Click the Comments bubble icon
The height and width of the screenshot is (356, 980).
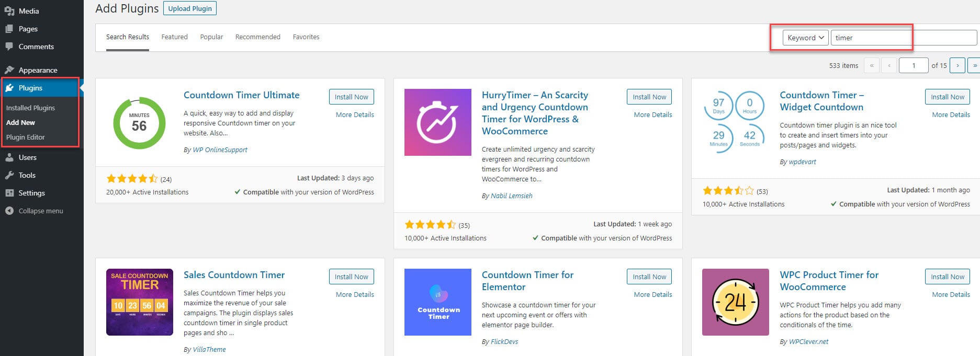[x=9, y=47]
